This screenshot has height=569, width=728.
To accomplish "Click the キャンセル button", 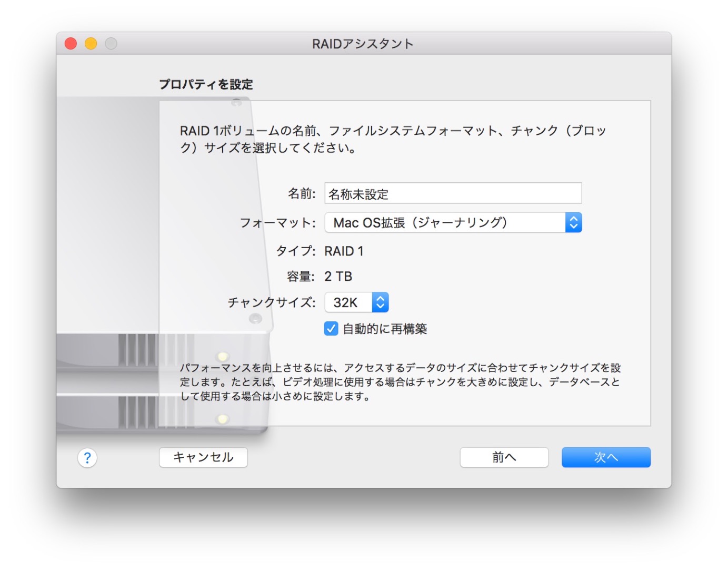I will tap(203, 457).
